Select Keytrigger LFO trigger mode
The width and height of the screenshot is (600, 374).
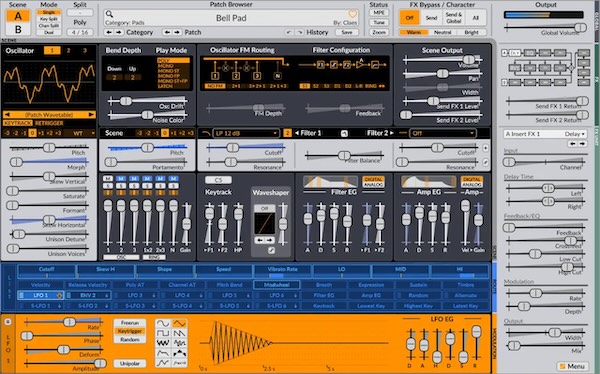click(130, 331)
